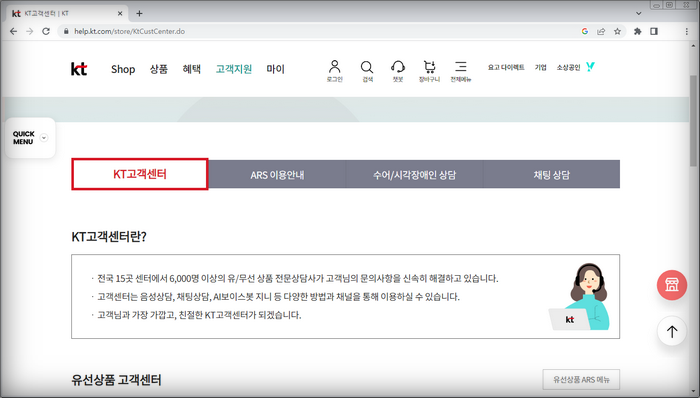The width and height of the screenshot is (700, 398).
Task: Open the 마이 menu
Action: (x=275, y=69)
